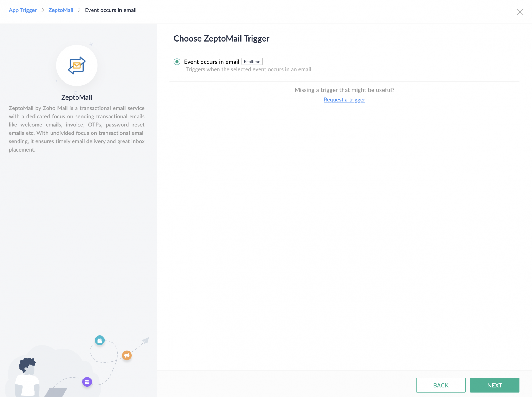Screen dimensions: 532x397
Task: Click the Event occurs in email breadcrumb
Action: (x=111, y=10)
